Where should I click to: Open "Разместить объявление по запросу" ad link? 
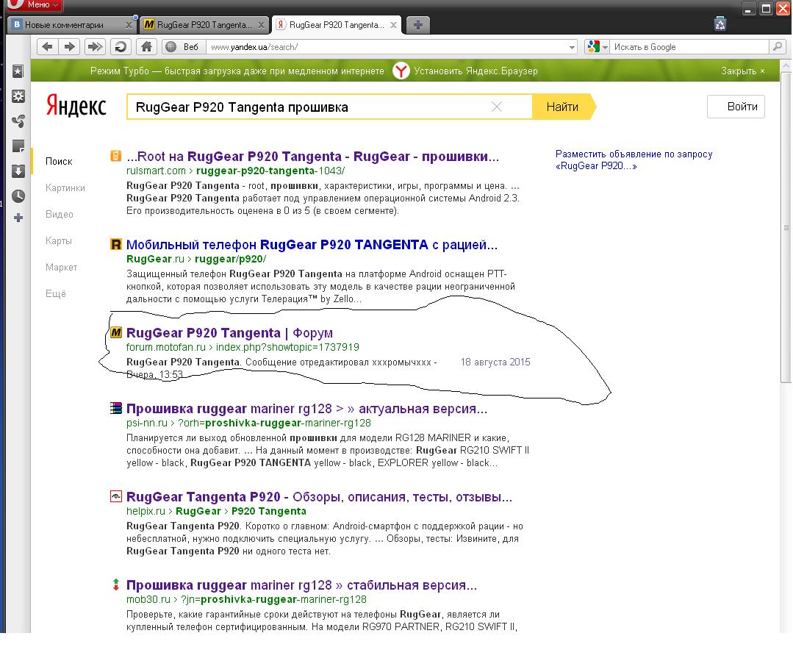pos(634,160)
